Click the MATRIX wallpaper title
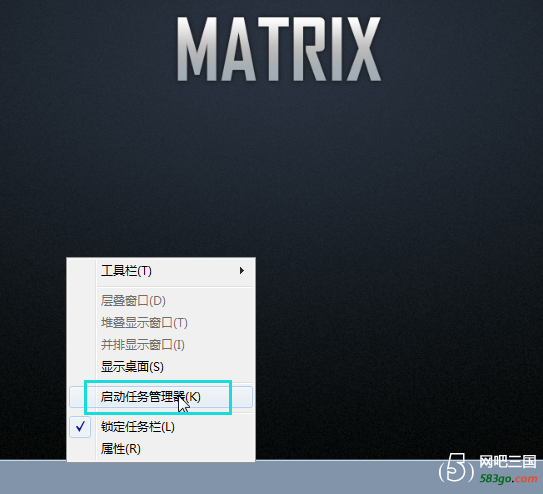The width and height of the screenshot is (543, 494). click(279, 49)
